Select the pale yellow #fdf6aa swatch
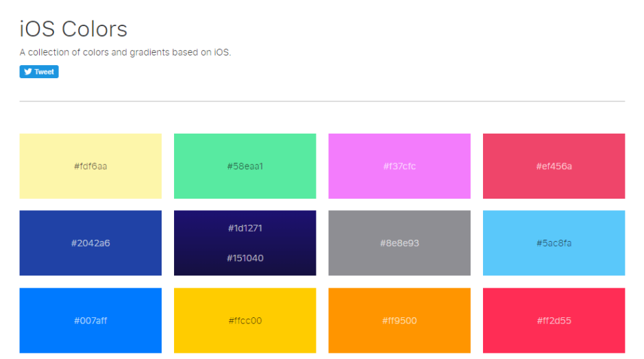The width and height of the screenshot is (644, 359). [90, 166]
